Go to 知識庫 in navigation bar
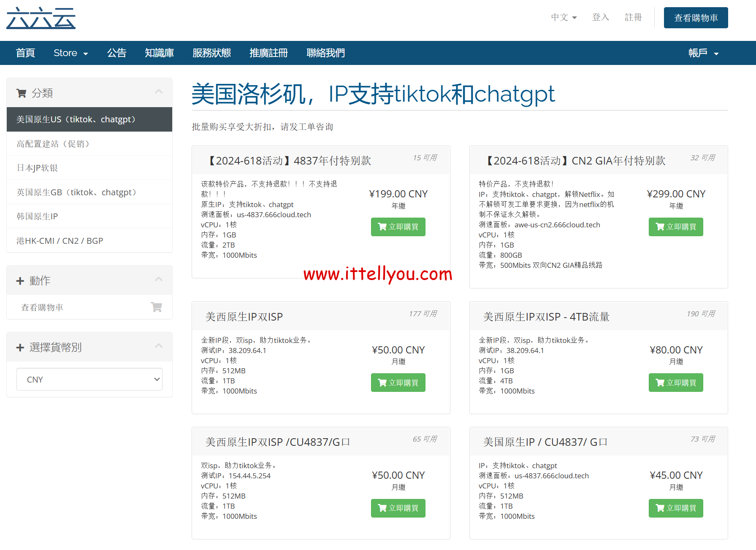 (159, 53)
